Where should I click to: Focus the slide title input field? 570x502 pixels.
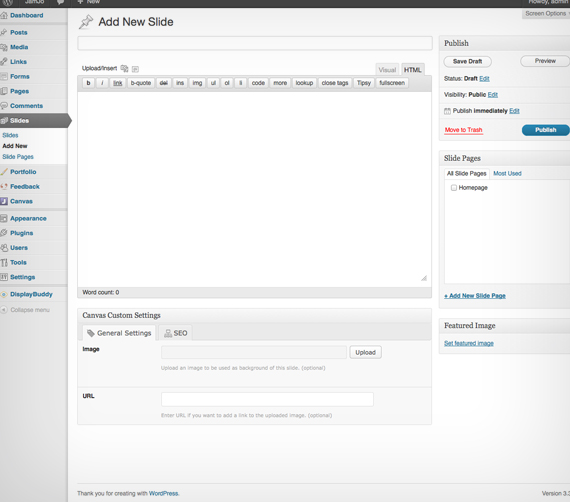(x=255, y=43)
